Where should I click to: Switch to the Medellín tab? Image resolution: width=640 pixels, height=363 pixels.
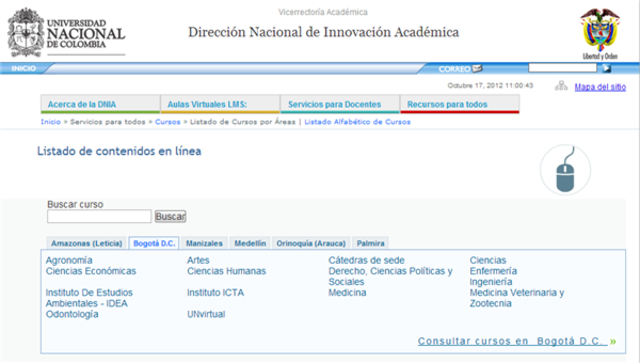click(x=250, y=243)
